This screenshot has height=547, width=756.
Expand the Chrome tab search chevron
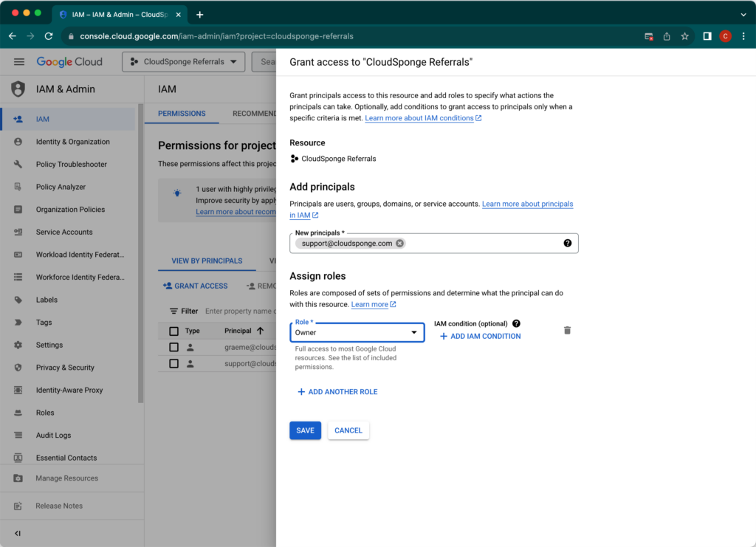tap(743, 14)
